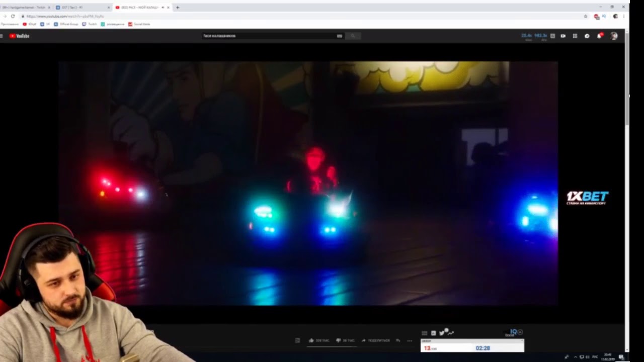Reload the page in the browser
The image size is (644, 362).
pos(13,16)
